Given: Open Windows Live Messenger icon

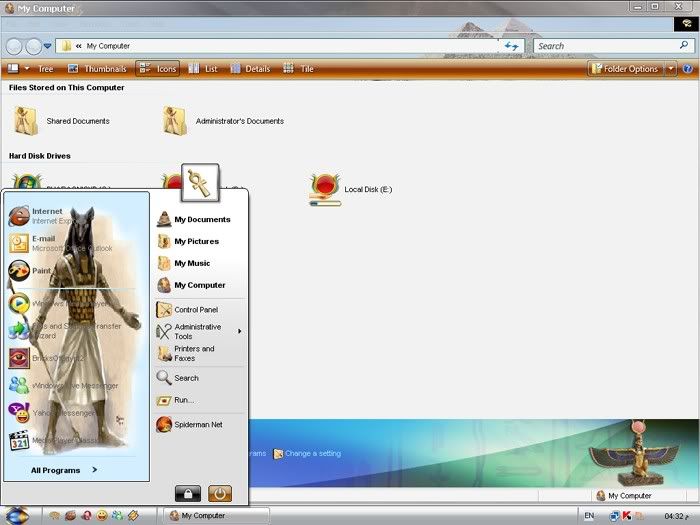Looking at the screenshot, I should point(19,385).
